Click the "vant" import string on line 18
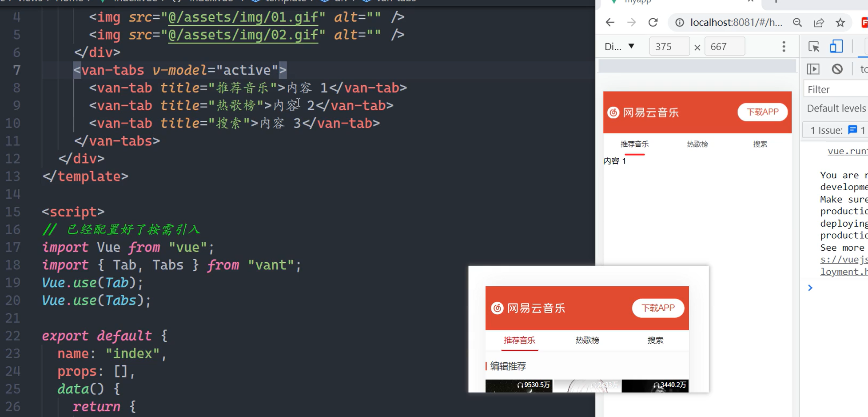 click(x=271, y=265)
